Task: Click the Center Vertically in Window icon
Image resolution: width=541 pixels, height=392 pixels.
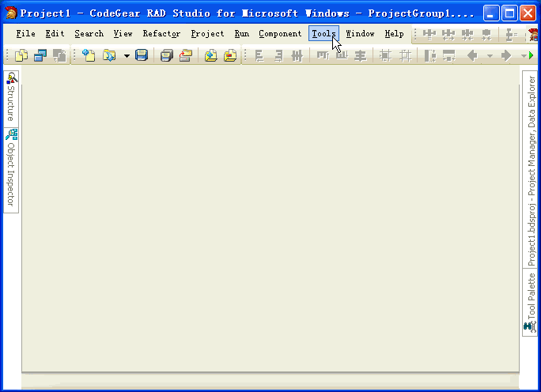Action: click(x=405, y=55)
